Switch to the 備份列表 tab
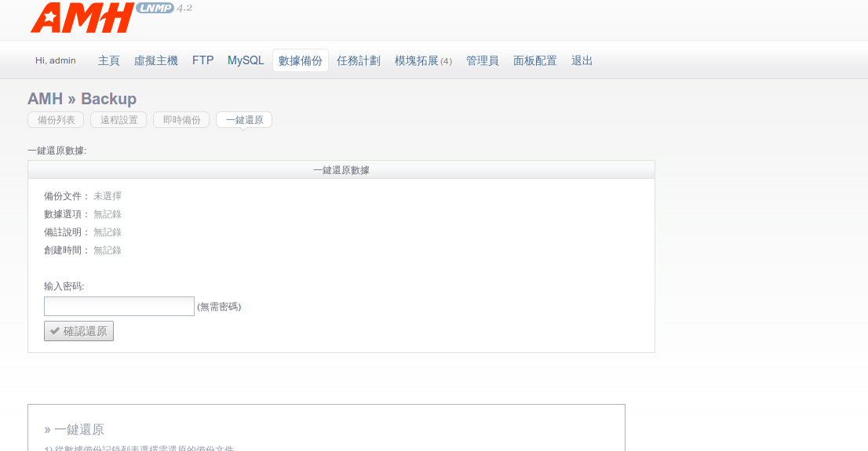The image size is (868, 451). pyautogui.click(x=57, y=120)
